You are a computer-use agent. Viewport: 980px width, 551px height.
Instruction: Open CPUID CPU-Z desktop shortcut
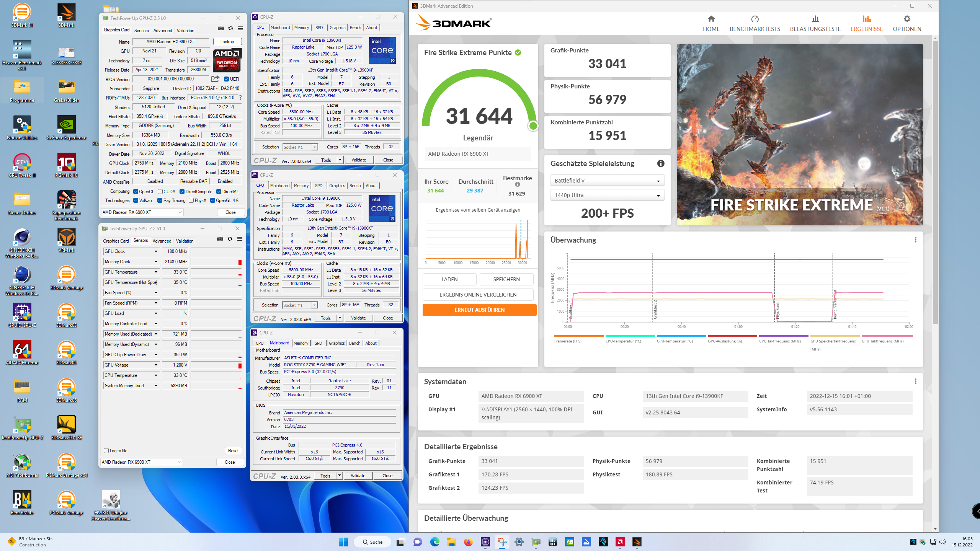click(x=22, y=315)
